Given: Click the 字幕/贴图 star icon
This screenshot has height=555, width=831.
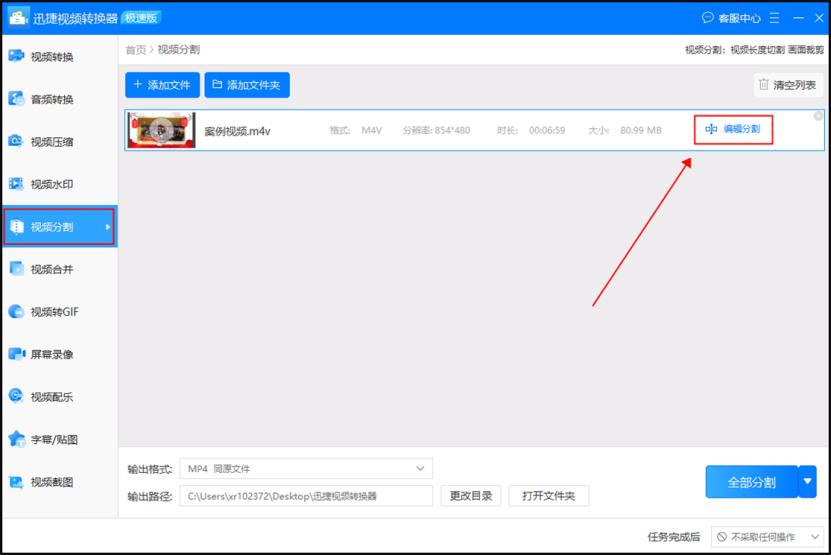Looking at the screenshot, I should pos(16,439).
